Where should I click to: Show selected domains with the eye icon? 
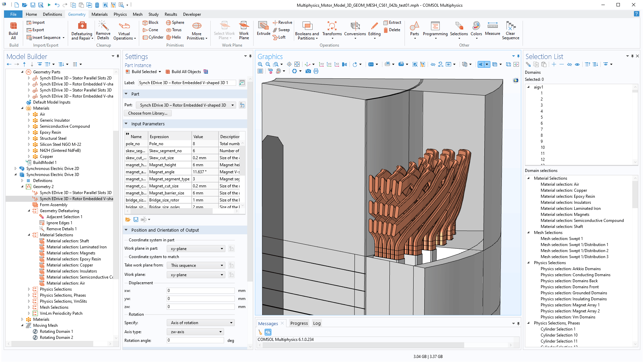578,64
